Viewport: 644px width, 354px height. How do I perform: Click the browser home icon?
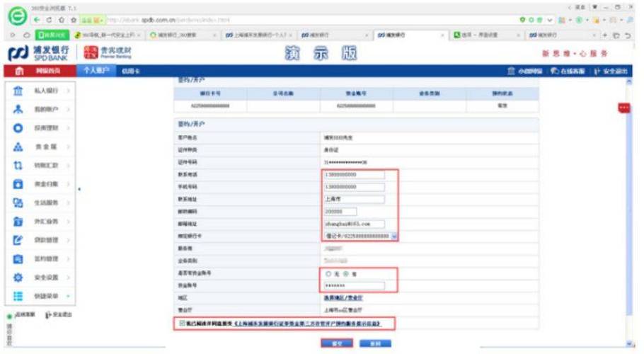click(62, 20)
